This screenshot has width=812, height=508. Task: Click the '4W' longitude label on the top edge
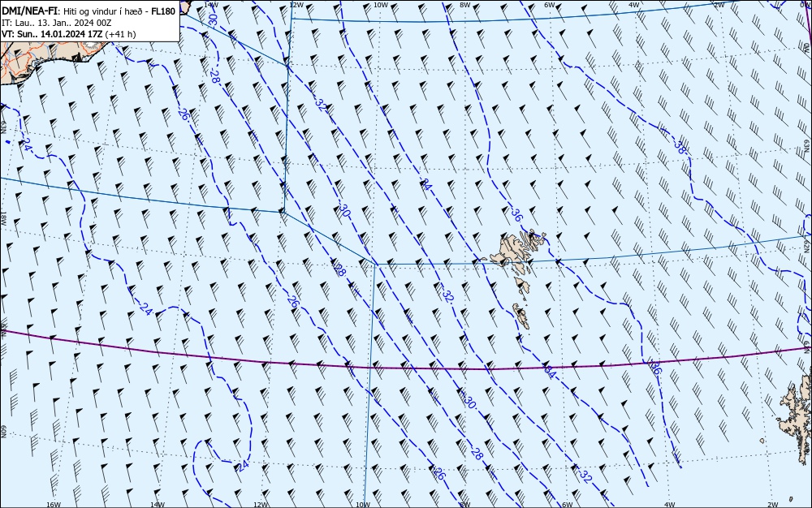point(634,4)
